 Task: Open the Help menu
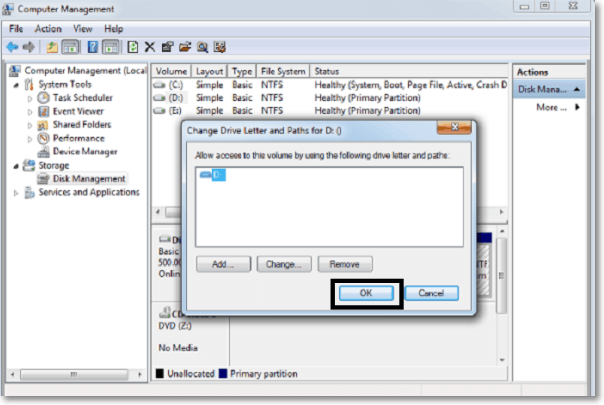(114, 29)
